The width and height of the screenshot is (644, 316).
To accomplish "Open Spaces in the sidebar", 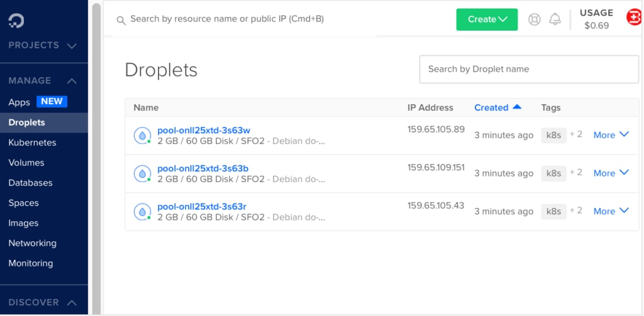I will (x=23, y=203).
